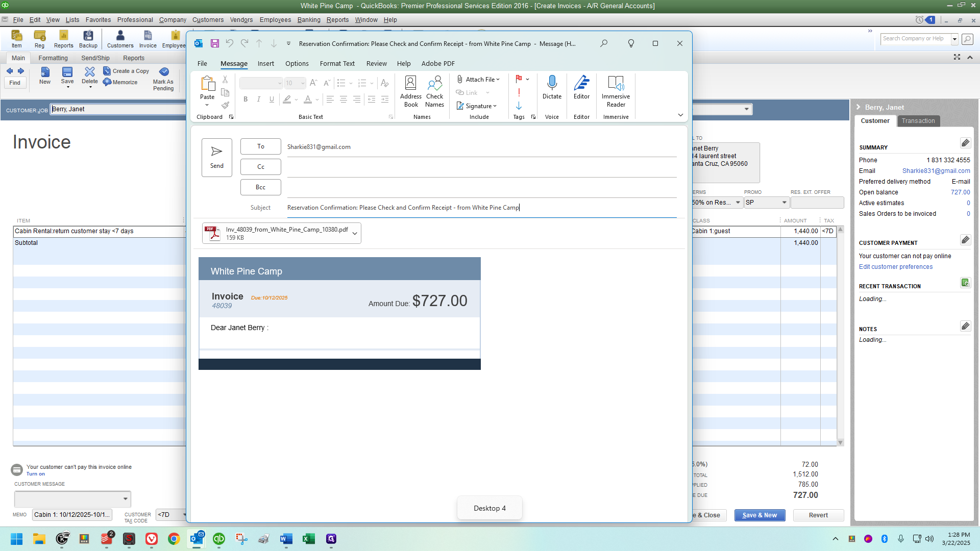Click into the Subject field
The image size is (980, 551).
point(481,208)
